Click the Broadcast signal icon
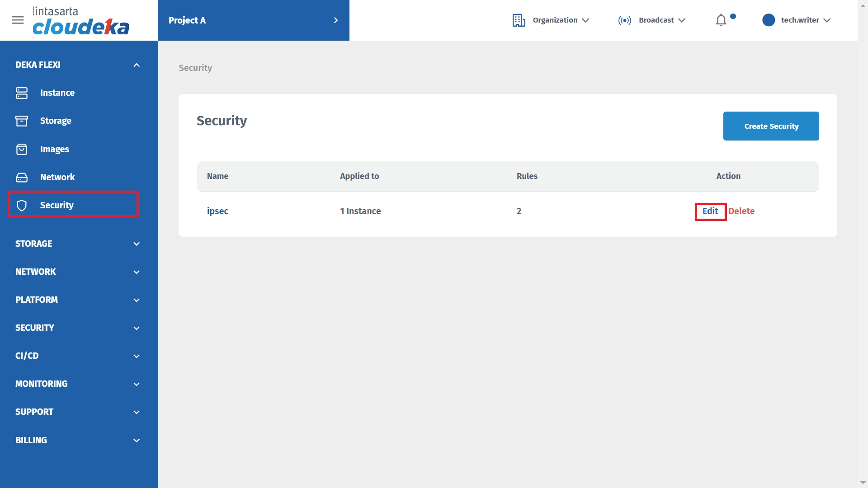The width and height of the screenshot is (868, 488). [x=625, y=20]
